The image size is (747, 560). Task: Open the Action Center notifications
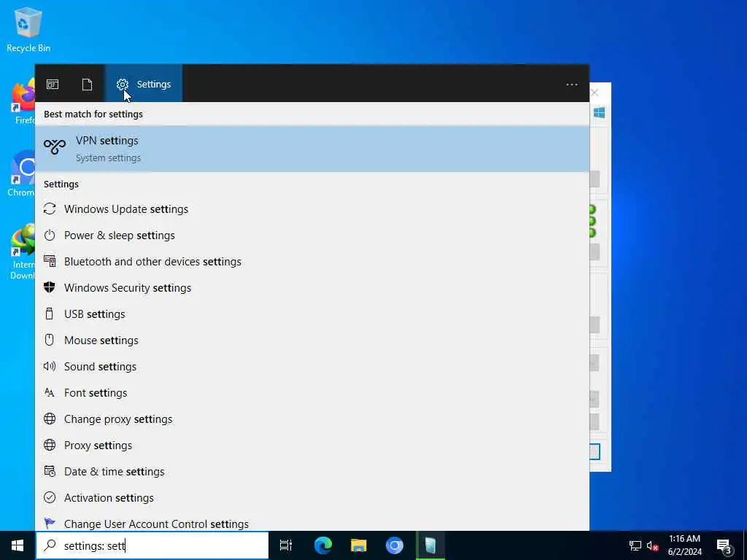724,545
